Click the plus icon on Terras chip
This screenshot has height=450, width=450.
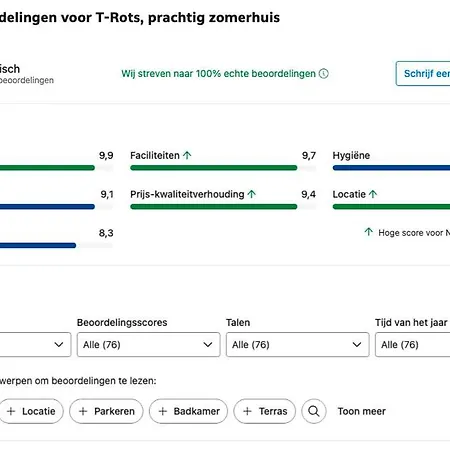coord(247,411)
